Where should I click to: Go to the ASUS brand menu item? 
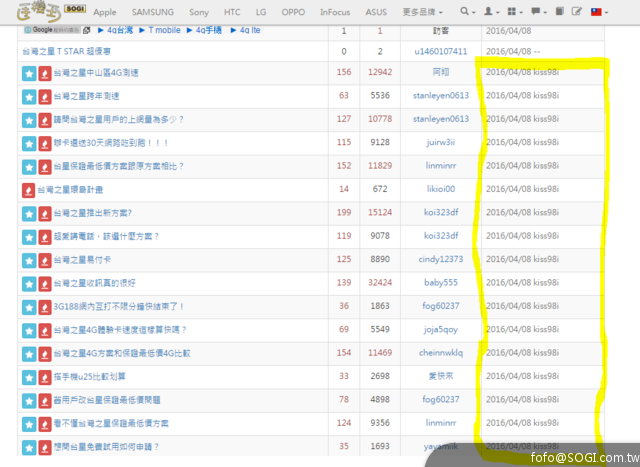coord(374,12)
